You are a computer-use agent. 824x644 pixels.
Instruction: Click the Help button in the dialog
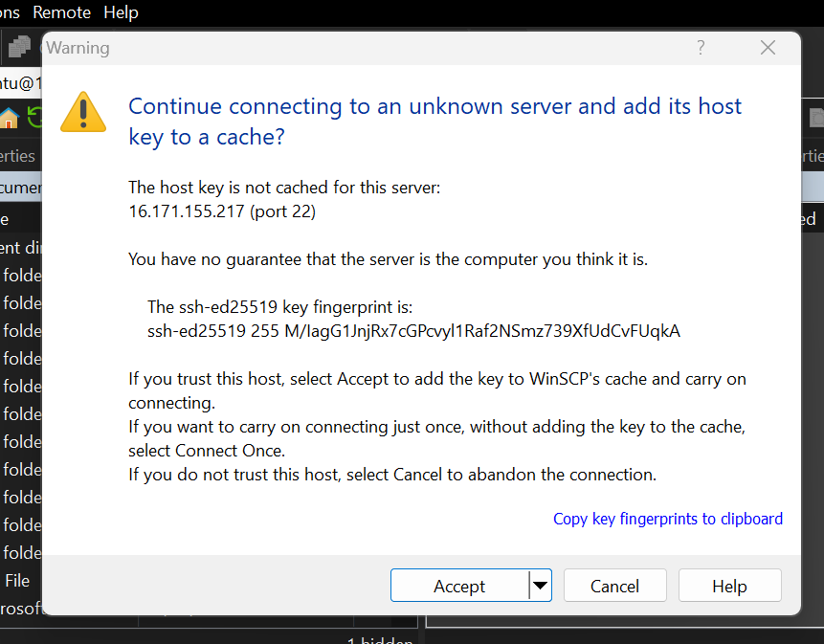729,586
